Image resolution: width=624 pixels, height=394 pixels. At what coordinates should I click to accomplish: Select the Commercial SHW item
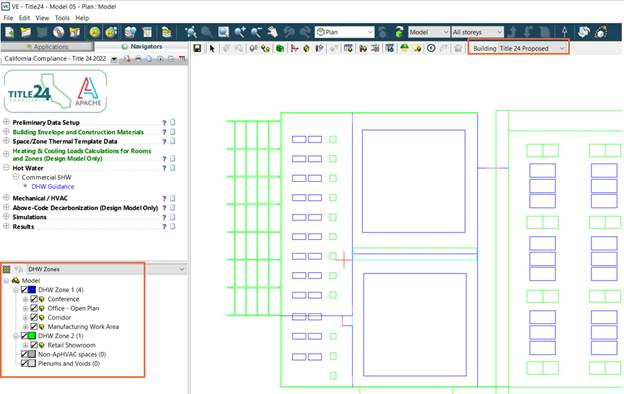click(47, 177)
